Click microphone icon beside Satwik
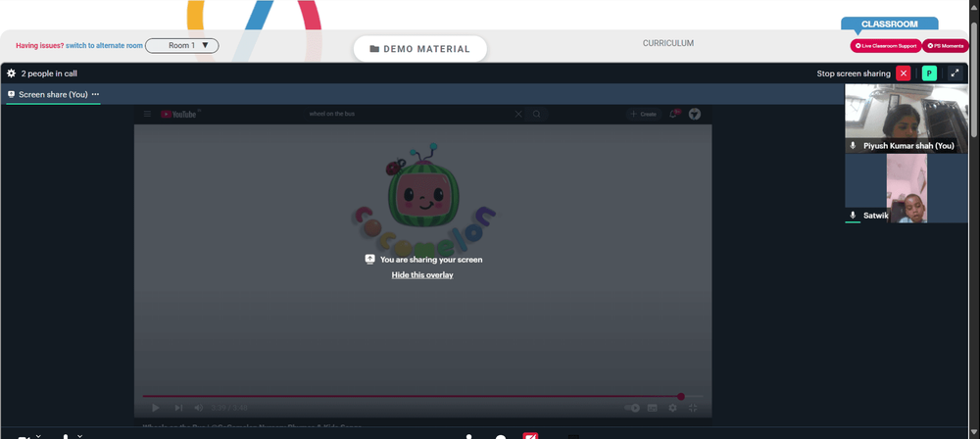The width and height of the screenshot is (980, 439). [x=853, y=215]
